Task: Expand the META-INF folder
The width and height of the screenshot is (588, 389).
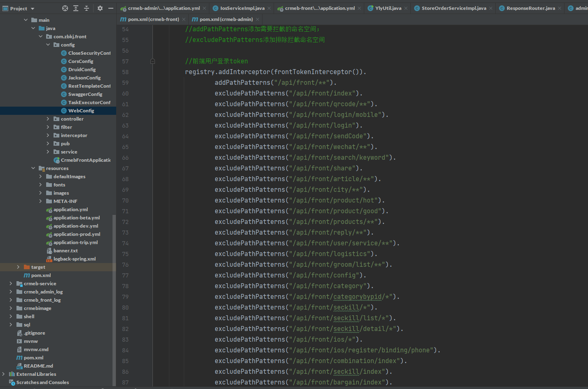Action: coord(41,201)
